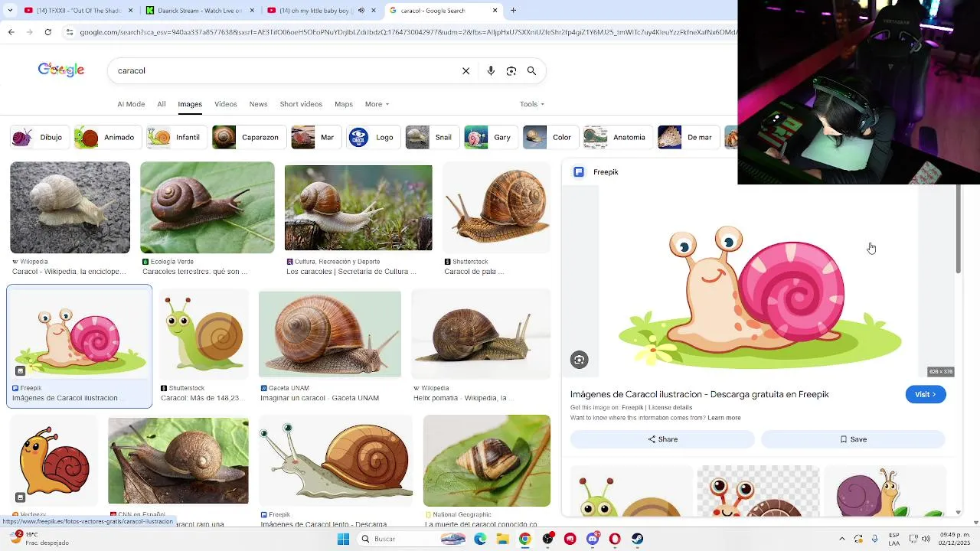Clear the search box with the X icon
The image size is (980, 551).
pos(465,70)
